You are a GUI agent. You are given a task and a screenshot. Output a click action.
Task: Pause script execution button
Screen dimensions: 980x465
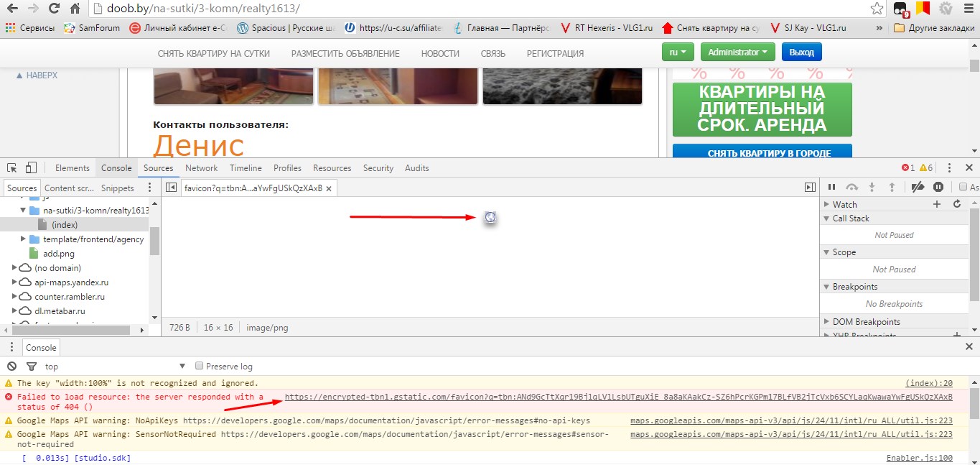pyautogui.click(x=832, y=187)
